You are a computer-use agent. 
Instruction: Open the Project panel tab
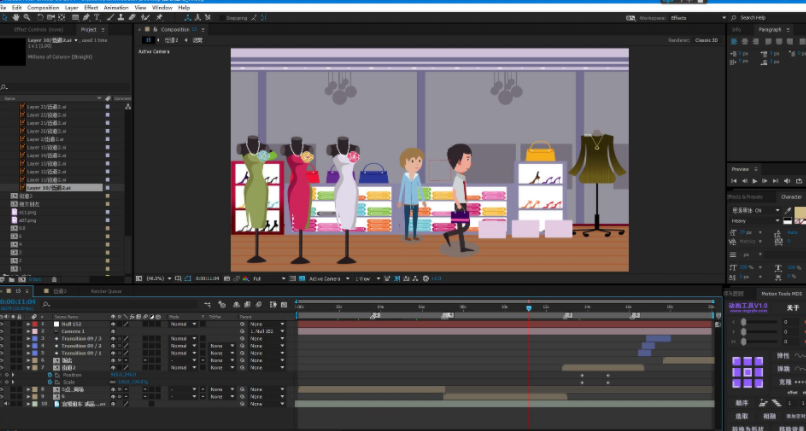click(88, 29)
